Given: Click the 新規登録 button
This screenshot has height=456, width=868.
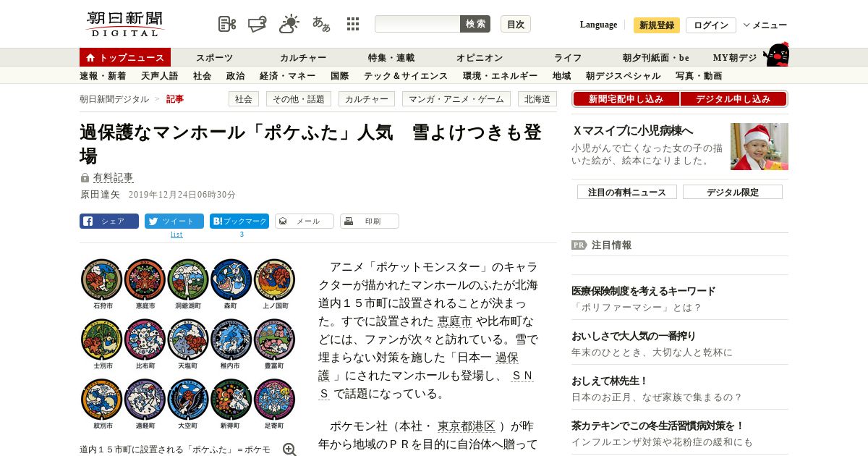Looking at the screenshot, I should click(x=657, y=25).
